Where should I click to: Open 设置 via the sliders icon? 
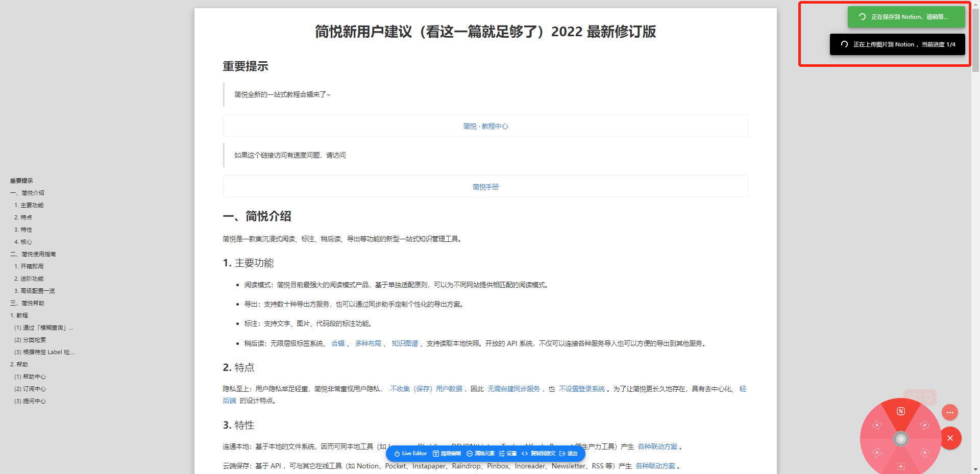[502, 453]
